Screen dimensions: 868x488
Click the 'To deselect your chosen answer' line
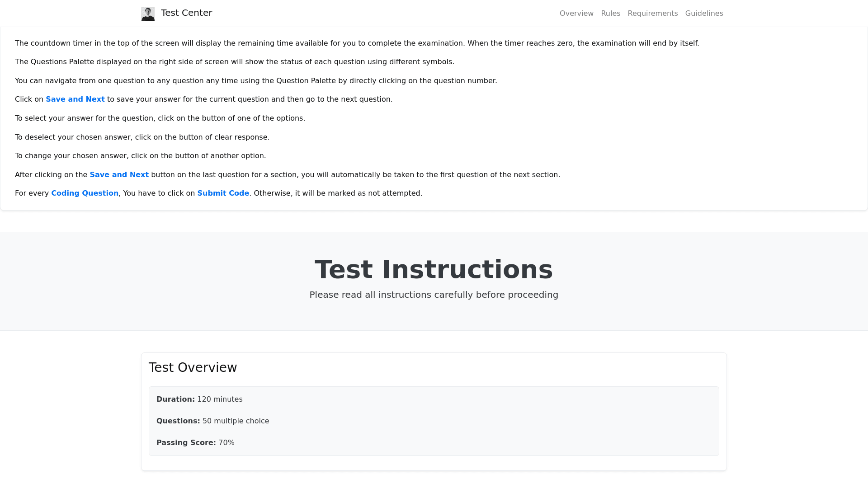tap(142, 137)
